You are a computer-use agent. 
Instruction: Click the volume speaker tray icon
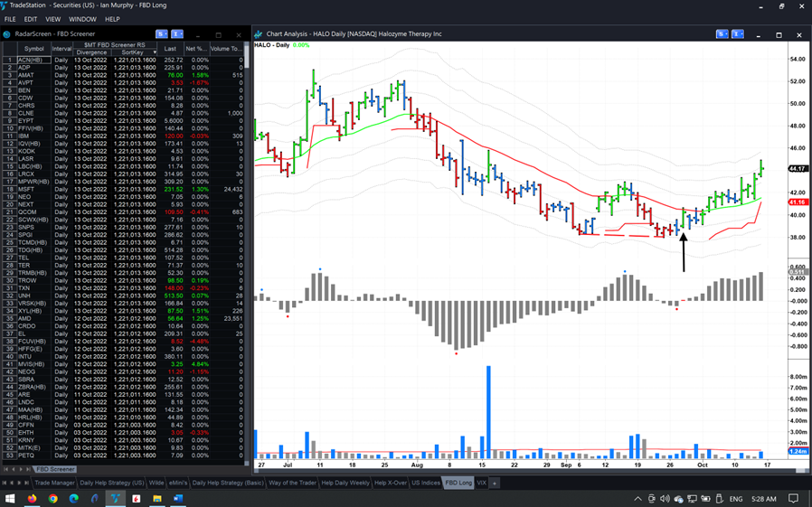pos(665,499)
